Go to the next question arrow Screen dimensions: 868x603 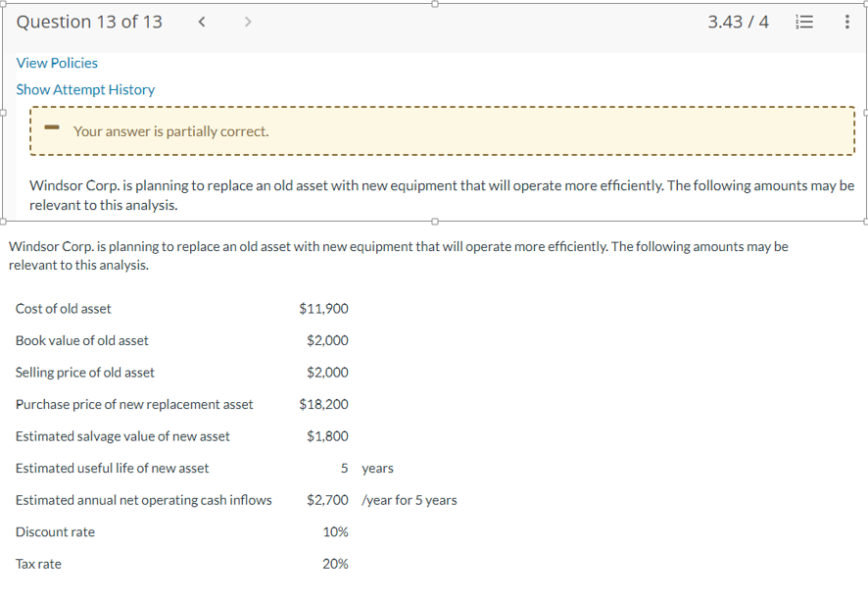[248, 22]
